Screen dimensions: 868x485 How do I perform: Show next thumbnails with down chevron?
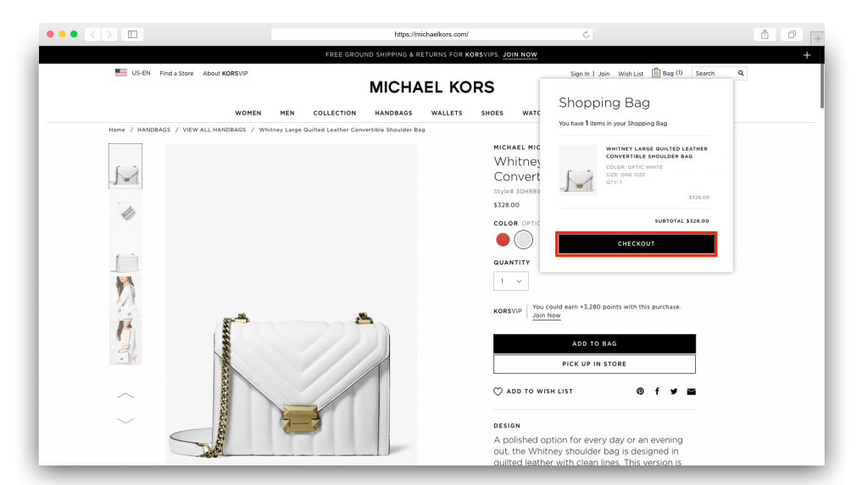(x=125, y=421)
